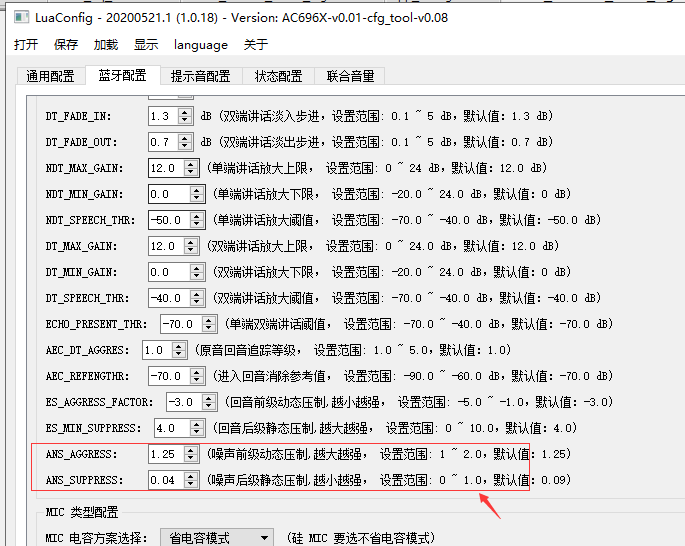The height and width of the screenshot is (546, 685).
Task: Click the LuaConfig application icon in title bar
Action: [21, 17]
